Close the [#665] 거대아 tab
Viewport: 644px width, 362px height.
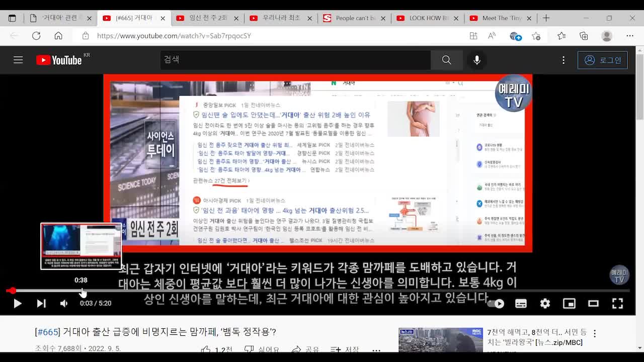pos(163,18)
